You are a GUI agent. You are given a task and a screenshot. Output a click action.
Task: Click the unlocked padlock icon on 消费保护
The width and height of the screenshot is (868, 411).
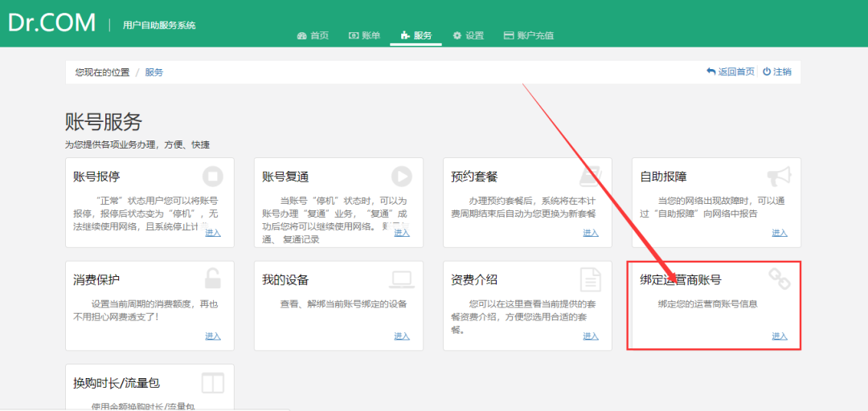212,279
